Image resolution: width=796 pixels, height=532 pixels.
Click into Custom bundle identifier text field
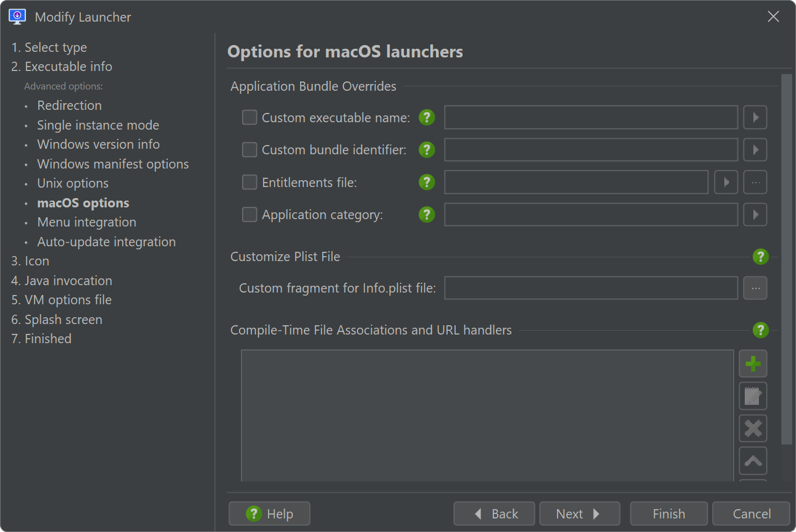click(591, 149)
